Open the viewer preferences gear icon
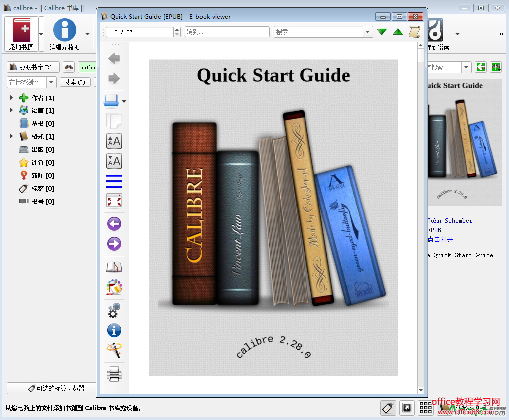This screenshot has width=509, height=420. click(x=114, y=311)
